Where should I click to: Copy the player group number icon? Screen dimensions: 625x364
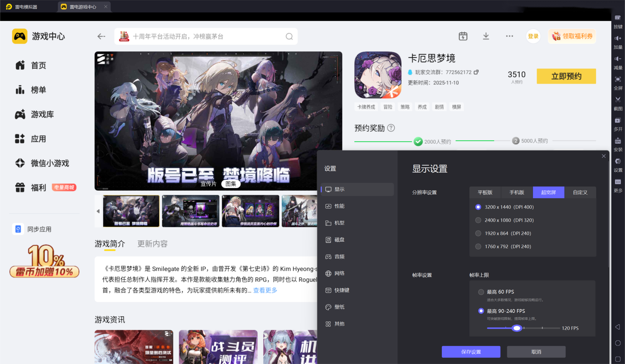pos(476,72)
